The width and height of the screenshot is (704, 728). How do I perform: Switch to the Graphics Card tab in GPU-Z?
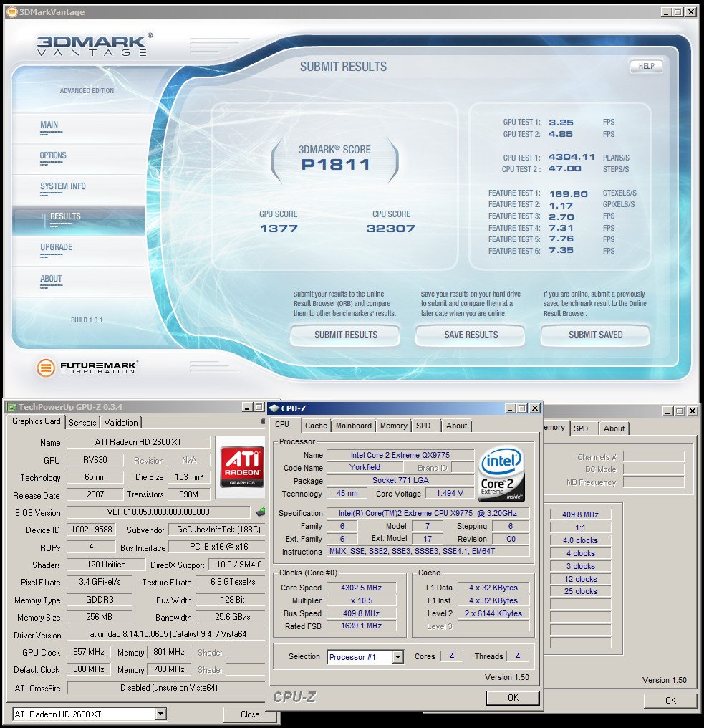tap(37, 421)
